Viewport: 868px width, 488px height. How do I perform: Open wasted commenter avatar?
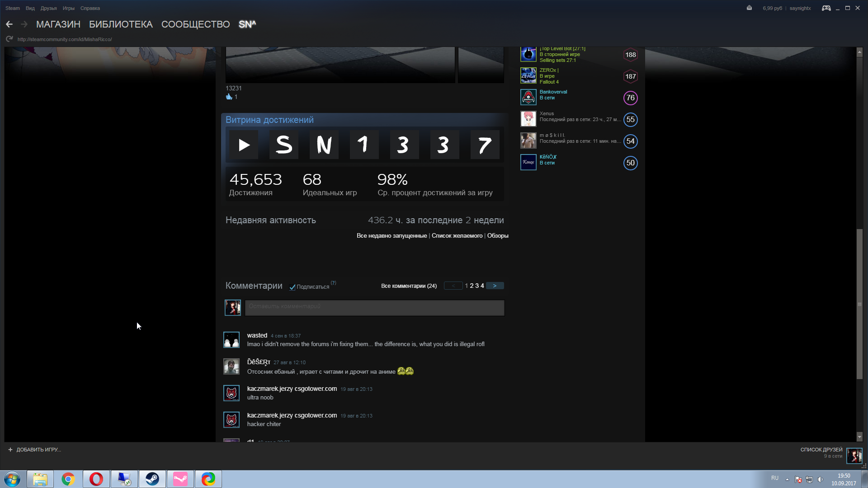231,340
